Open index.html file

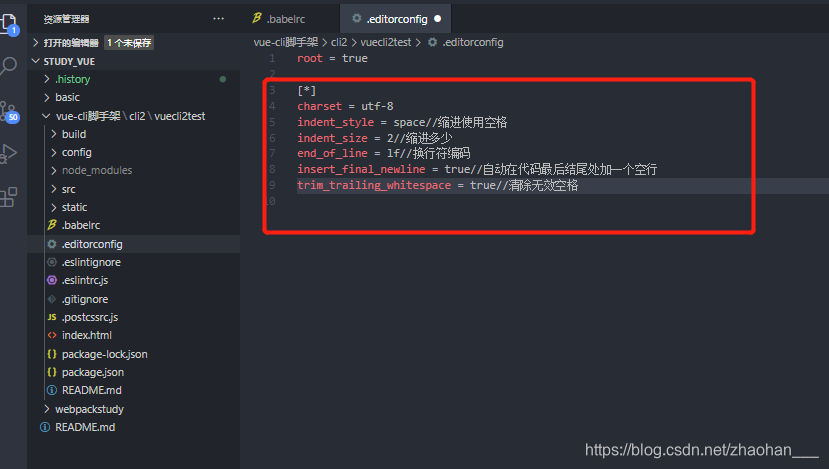87,335
